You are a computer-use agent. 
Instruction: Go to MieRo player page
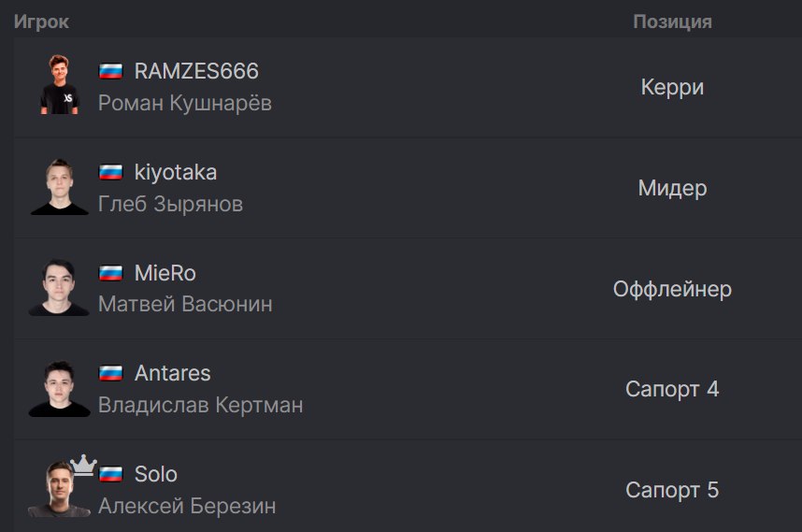click(165, 273)
